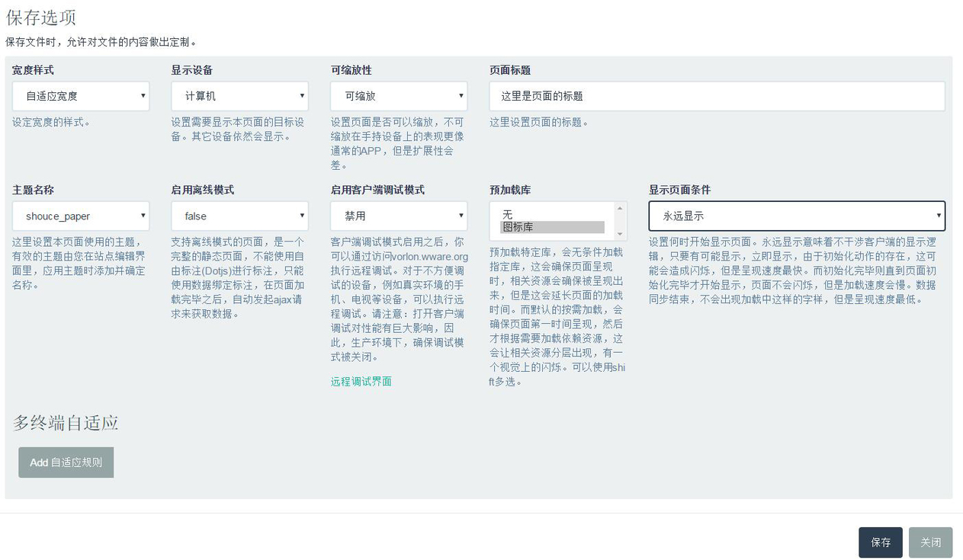Open the 主题名称 dropdown showing shouce_paper

pos(81,216)
